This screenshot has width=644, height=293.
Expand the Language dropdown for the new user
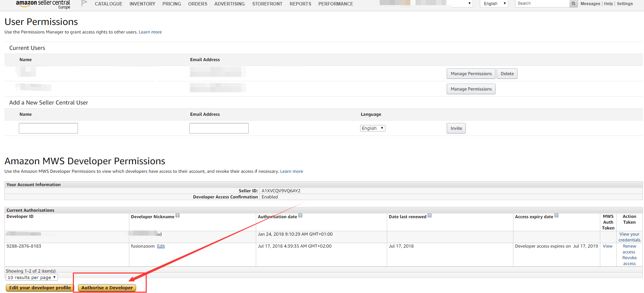pyautogui.click(x=372, y=128)
